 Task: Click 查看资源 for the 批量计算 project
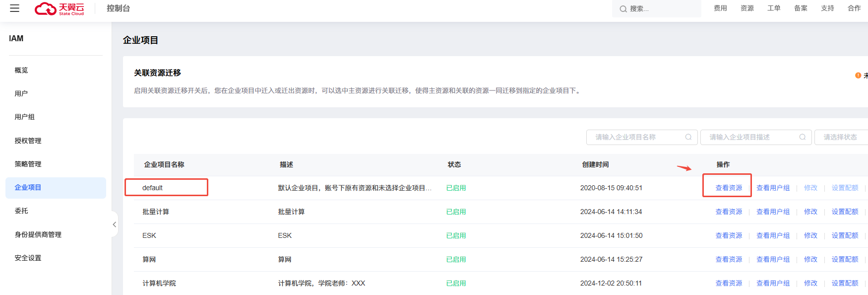(x=729, y=212)
